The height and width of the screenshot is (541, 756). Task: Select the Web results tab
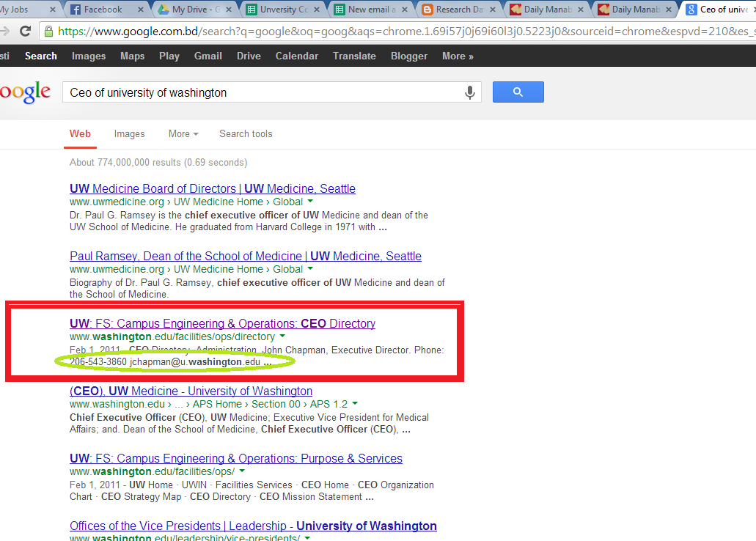coord(80,134)
